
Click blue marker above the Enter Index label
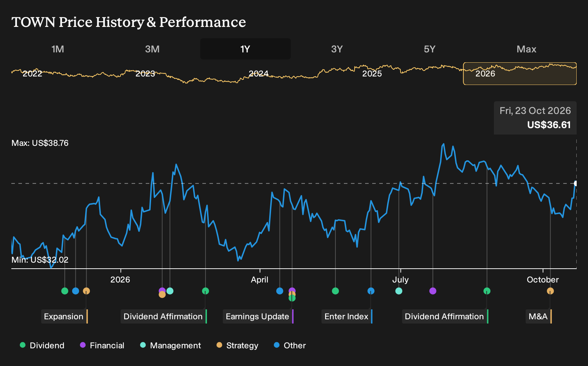[x=371, y=291]
